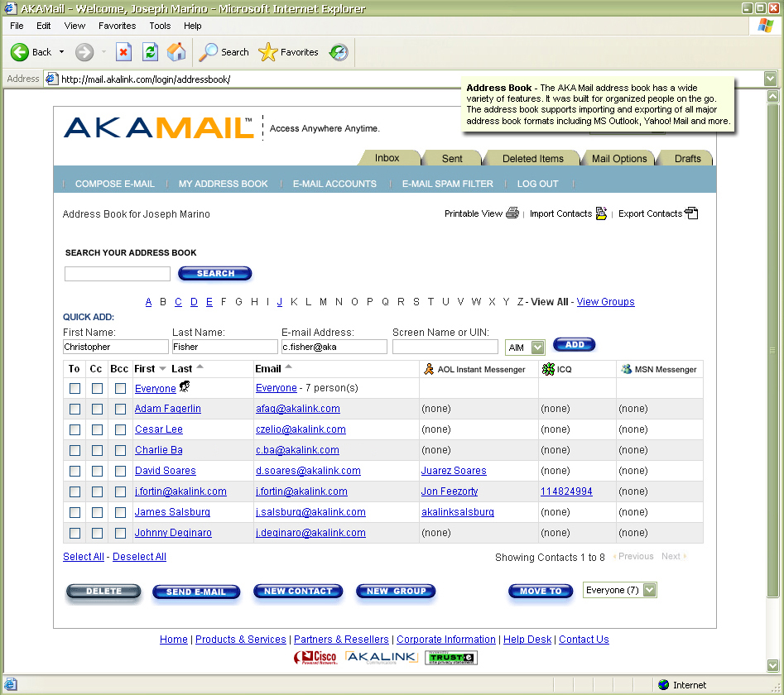Click the Printable View printer icon
Viewport: 784px width, 695px height.
(x=514, y=213)
